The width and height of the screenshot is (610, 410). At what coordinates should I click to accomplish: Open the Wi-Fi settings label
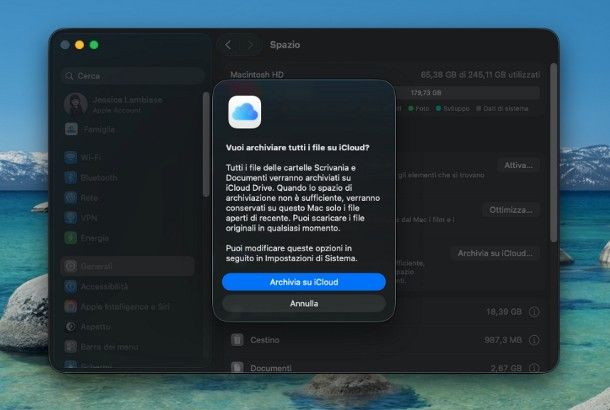pyautogui.click(x=91, y=157)
